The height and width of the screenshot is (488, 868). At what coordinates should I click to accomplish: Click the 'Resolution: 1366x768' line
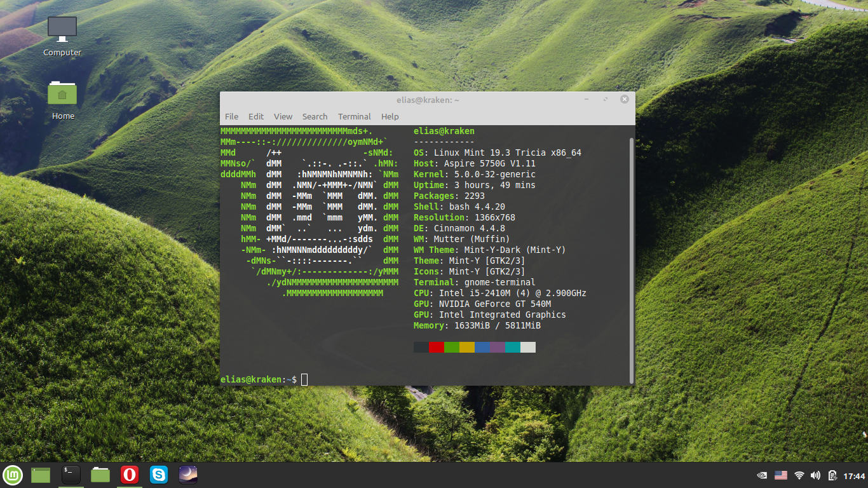tap(465, 217)
